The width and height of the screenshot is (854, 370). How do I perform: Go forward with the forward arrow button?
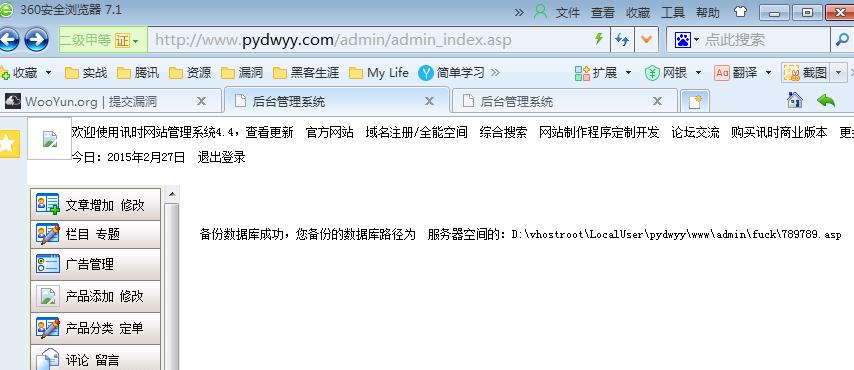[36, 40]
